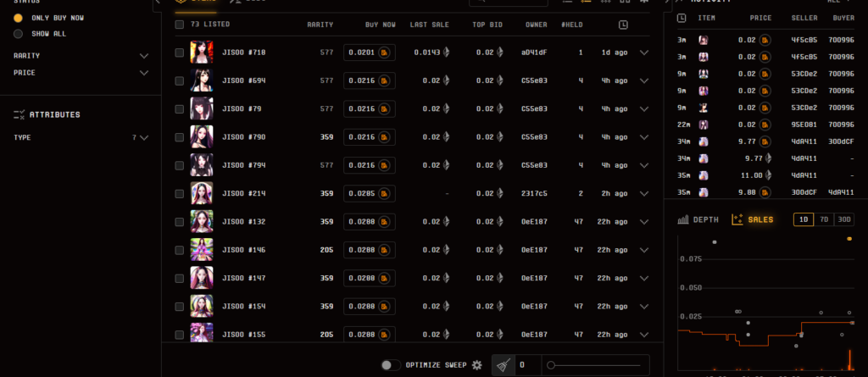This screenshot has width=868, height=377.
Task: Open JISOO #214 thumbnail image
Action: [x=202, y=194]
